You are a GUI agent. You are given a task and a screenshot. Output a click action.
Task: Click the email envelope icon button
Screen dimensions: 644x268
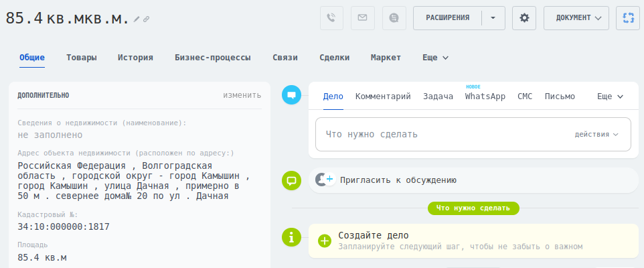363,18
